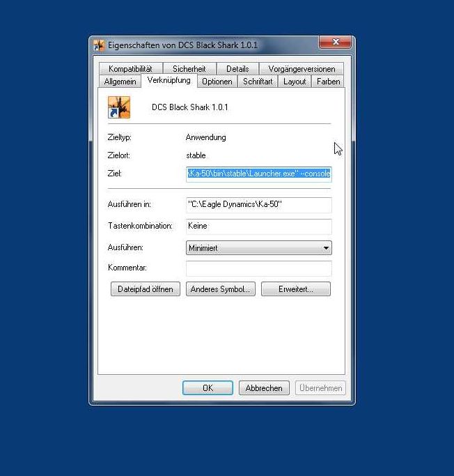Close the properties dialog
The width and height of the screenshot is (454, 476).
pyautogui.click(x=335, y=42)
